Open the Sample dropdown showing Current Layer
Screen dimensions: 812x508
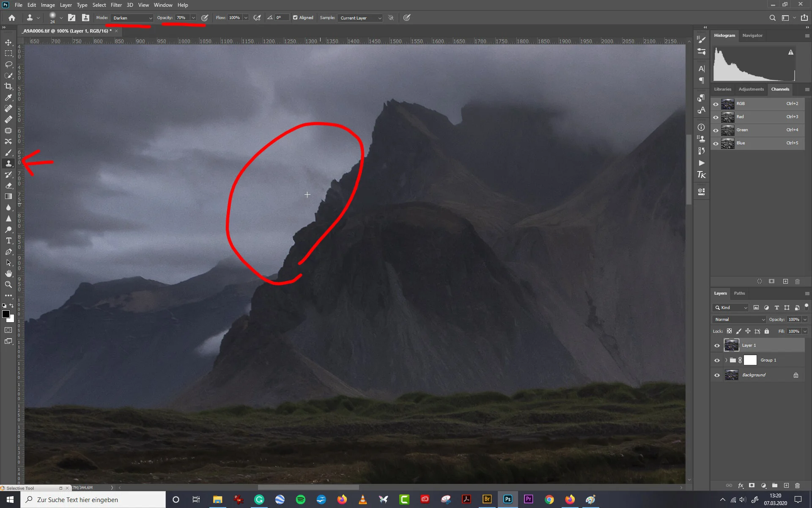click(x=359, y=18)
